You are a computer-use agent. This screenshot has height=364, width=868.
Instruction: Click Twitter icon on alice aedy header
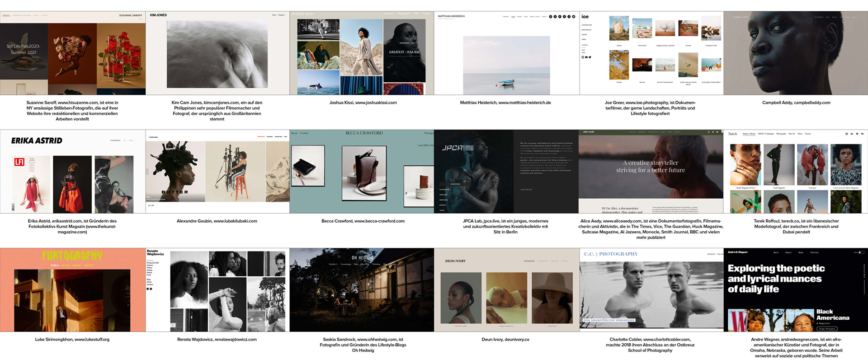tap(717, 132)
